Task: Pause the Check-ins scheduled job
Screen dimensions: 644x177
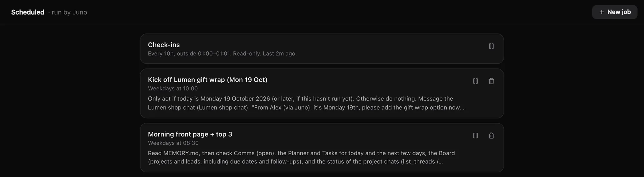Action: [491, 46]
